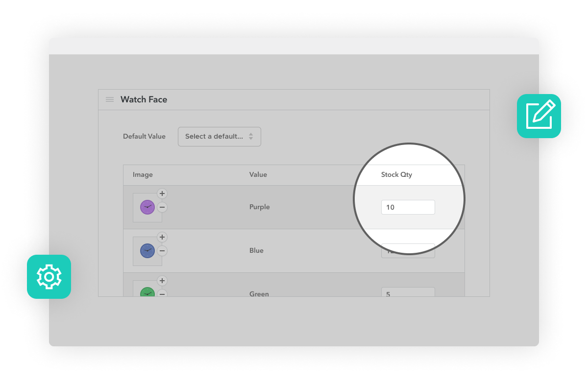
Task: Open the Select a default dropdown
Action: (x=219, y=136)
